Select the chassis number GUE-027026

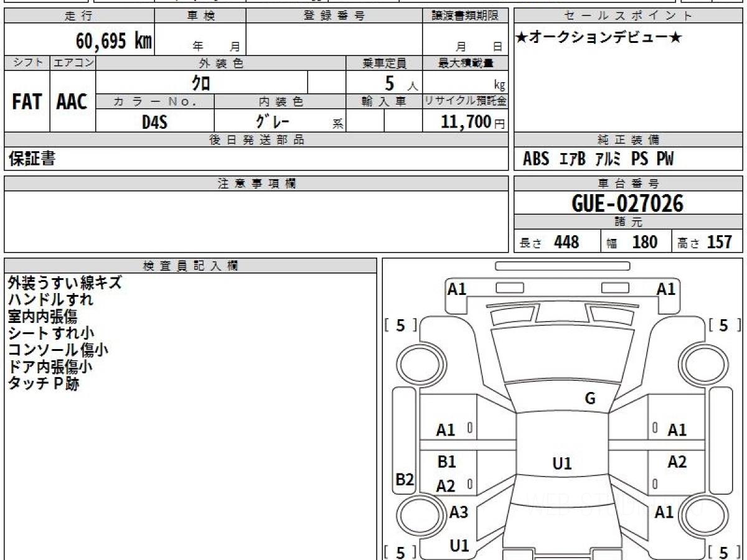pos(627,203)
